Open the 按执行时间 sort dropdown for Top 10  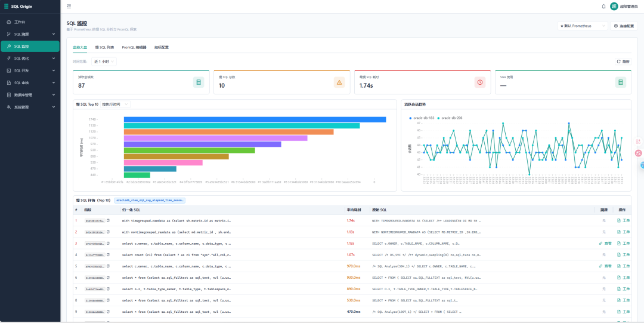click(x=115, y=104)
